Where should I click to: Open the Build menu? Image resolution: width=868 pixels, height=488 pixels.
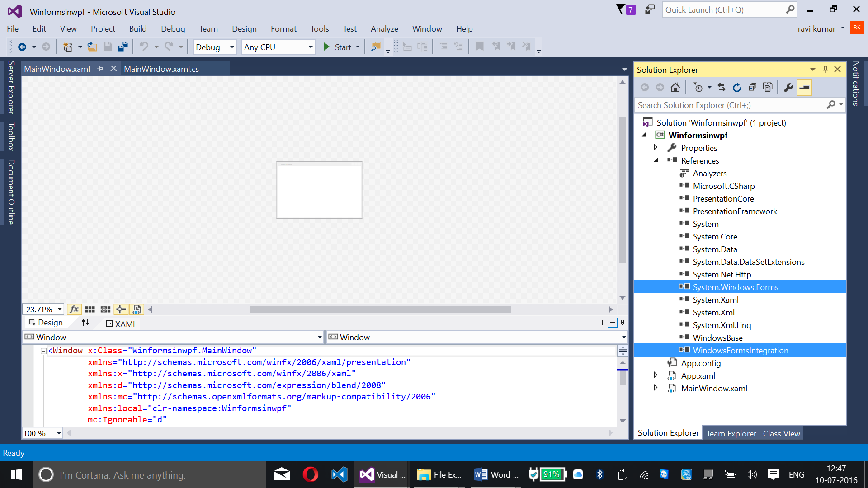point(138,29)
